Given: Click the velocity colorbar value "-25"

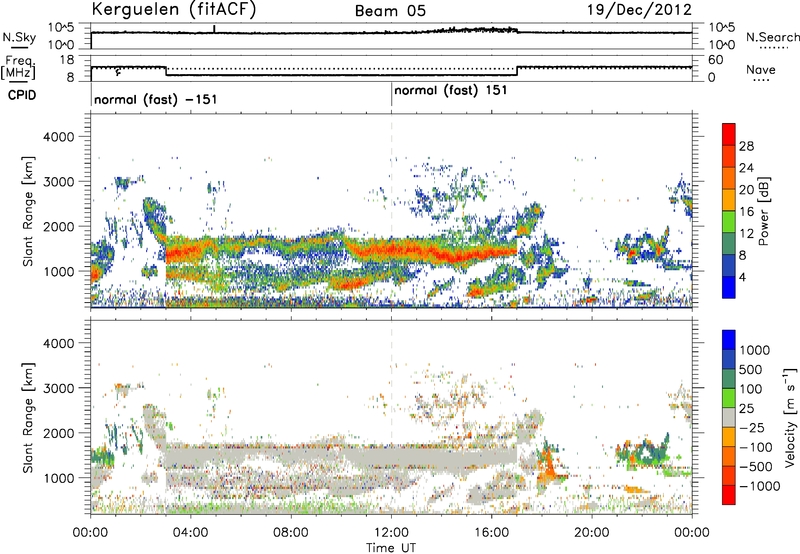Looking at the screenshot, I should pyautogui.click(x=751, y=427).
